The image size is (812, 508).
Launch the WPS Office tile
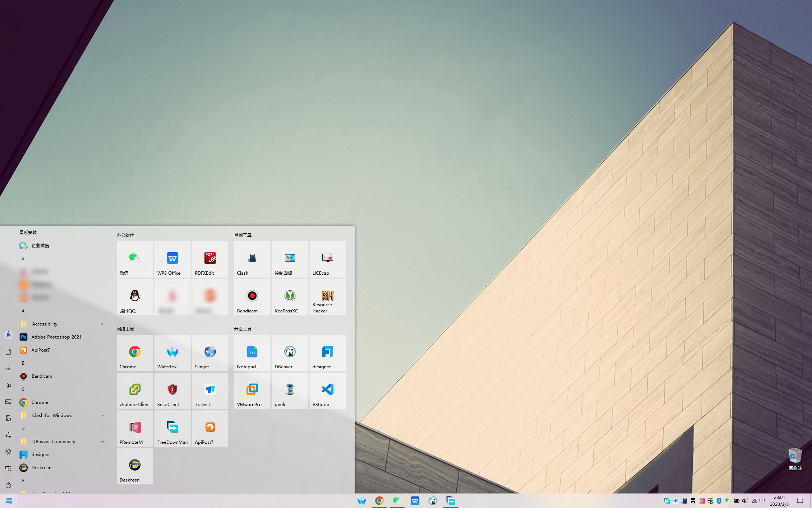point(172,259)
